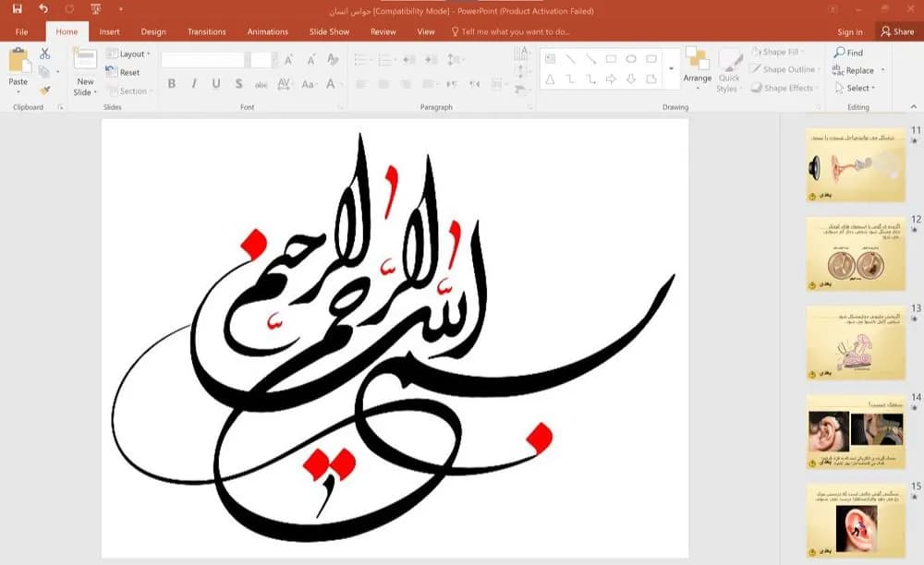
Task: Open the Clipboard dialog launcher
Action: [x=60, y=107]
